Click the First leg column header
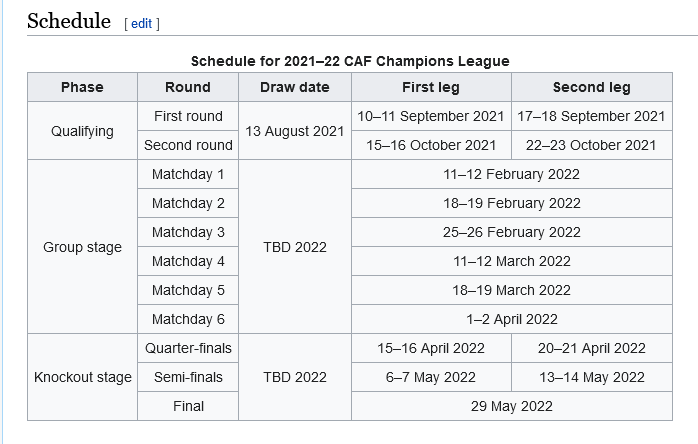Viewport: 698px width, 444px height. [x=431, y=87]
